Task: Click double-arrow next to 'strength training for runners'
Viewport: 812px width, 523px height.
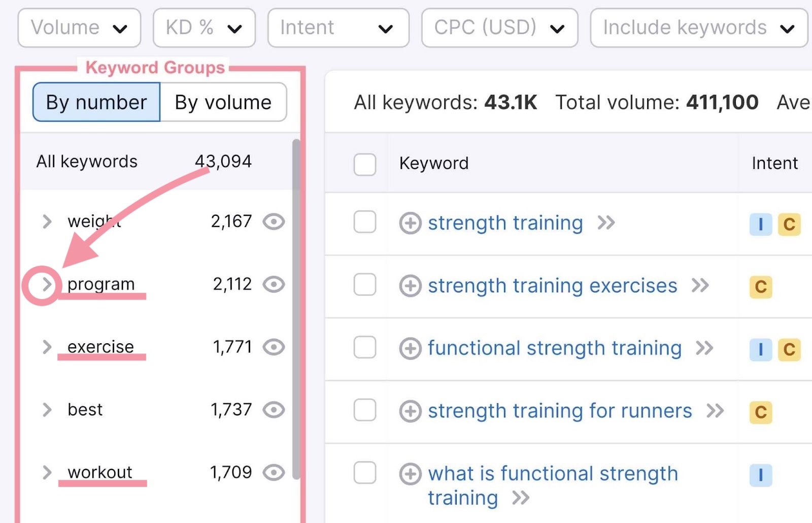Action: (x=715, y=411)
